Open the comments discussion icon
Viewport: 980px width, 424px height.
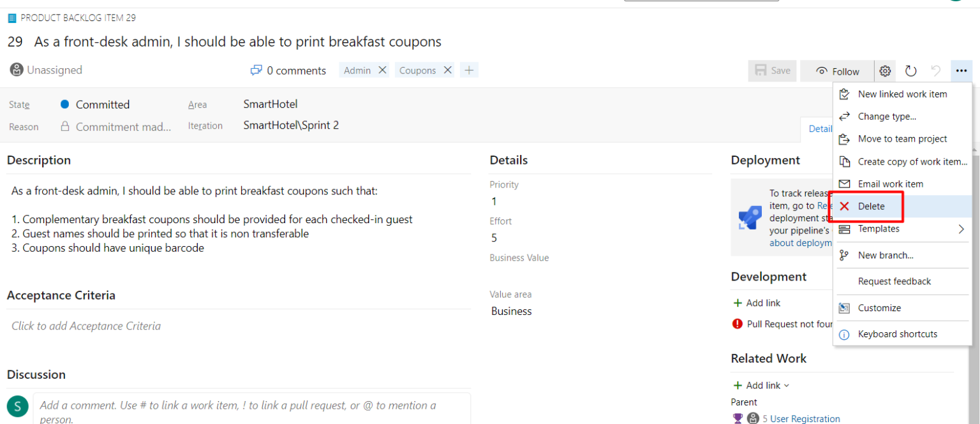[256, 70]
